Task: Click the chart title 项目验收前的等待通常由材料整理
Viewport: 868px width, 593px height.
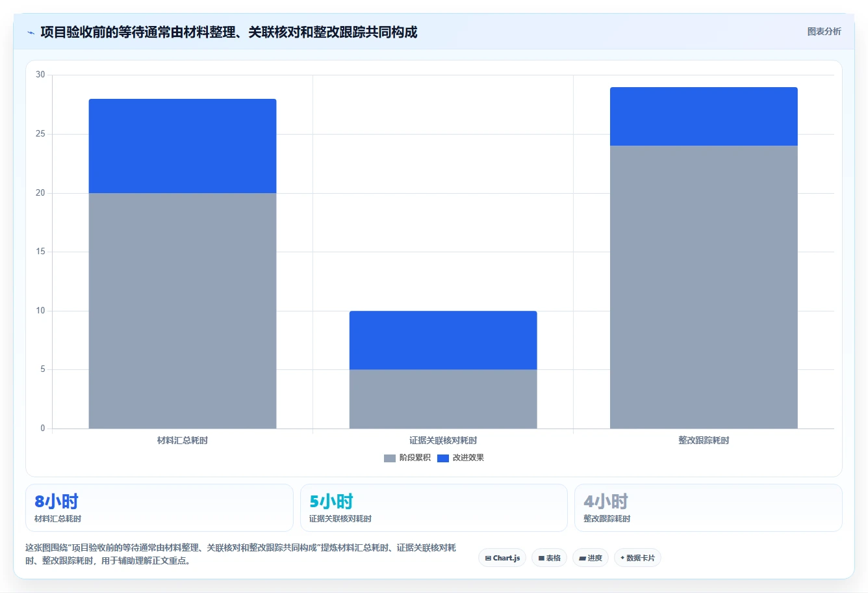Action: 229,33
